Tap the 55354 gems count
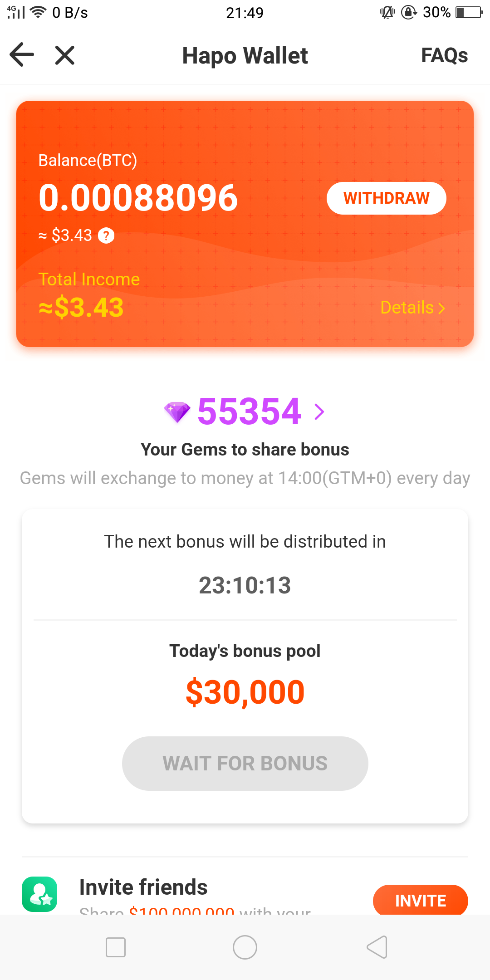 (x=249, y=412)
